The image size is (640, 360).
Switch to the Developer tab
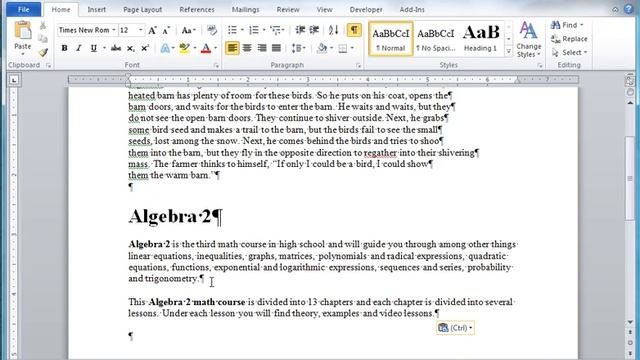366,9
